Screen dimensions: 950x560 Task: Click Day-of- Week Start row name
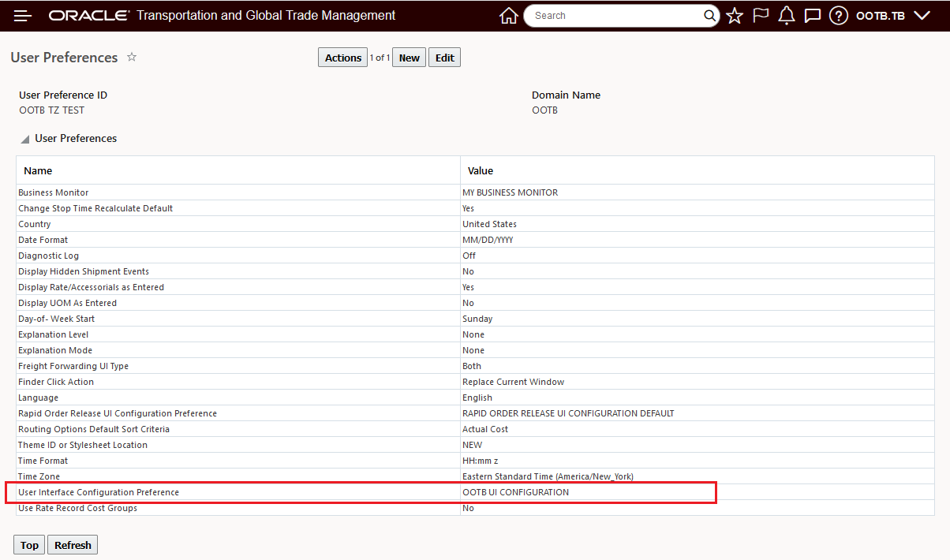pyautogui.click(x=58, y=319)
